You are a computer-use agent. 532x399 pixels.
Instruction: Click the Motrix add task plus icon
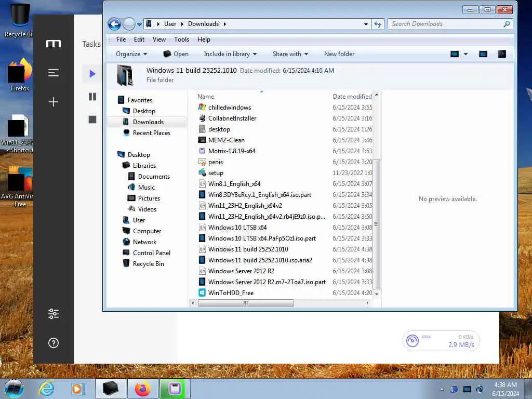(x=54, y=102)
